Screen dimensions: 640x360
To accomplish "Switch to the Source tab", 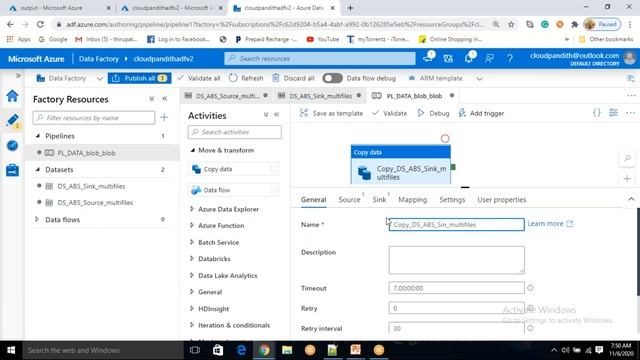I will pos(349,200).
